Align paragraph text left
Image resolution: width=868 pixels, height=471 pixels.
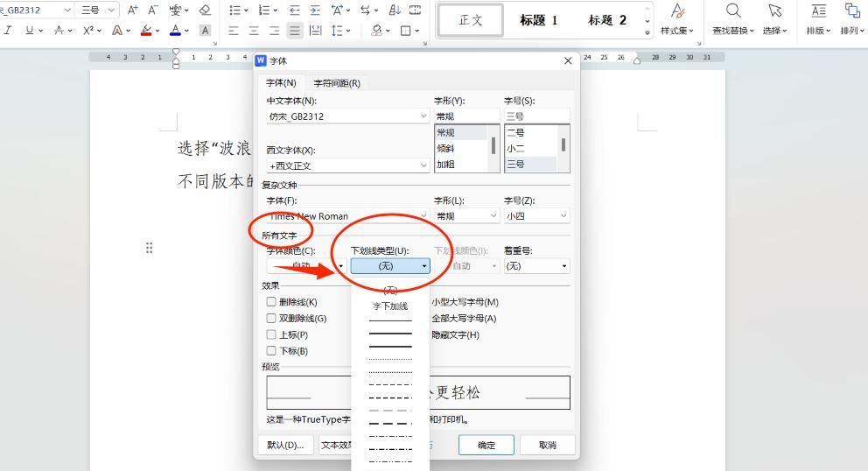click(x=233, y=31)
